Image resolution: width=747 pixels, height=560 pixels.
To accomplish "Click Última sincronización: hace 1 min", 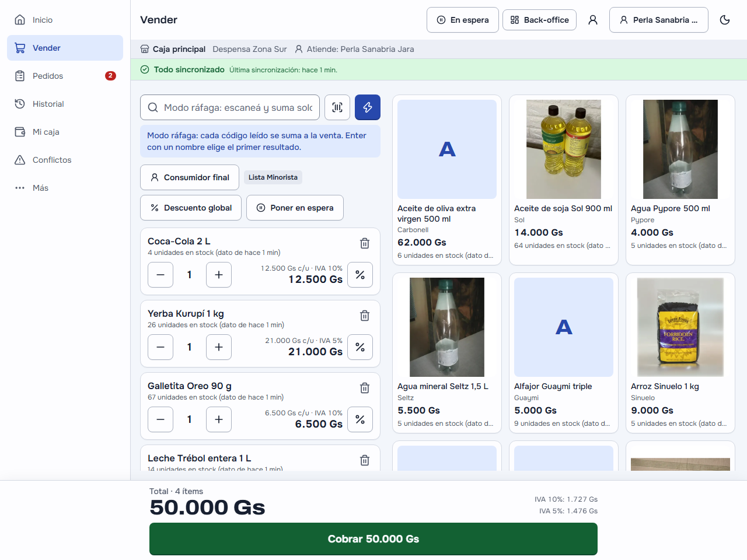I will tap(283, 70).
